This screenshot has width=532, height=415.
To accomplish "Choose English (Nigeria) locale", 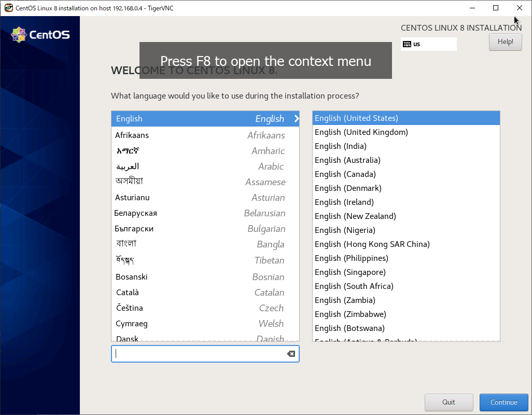I will coord(406,230).
